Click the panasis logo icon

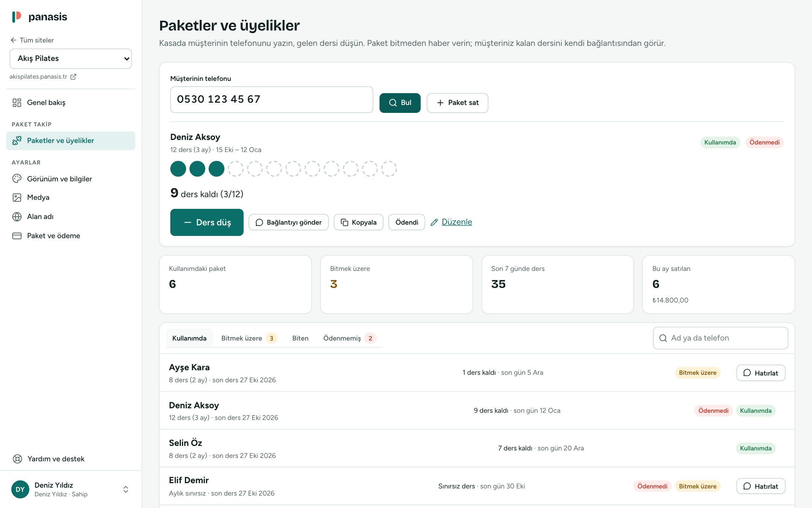click(x=17, y=17)
